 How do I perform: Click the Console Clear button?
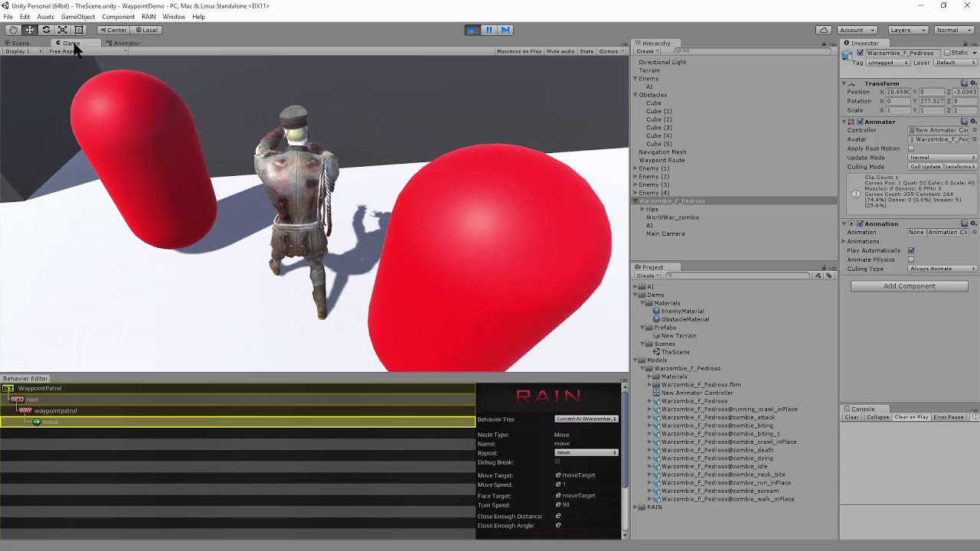click(851, 417)
